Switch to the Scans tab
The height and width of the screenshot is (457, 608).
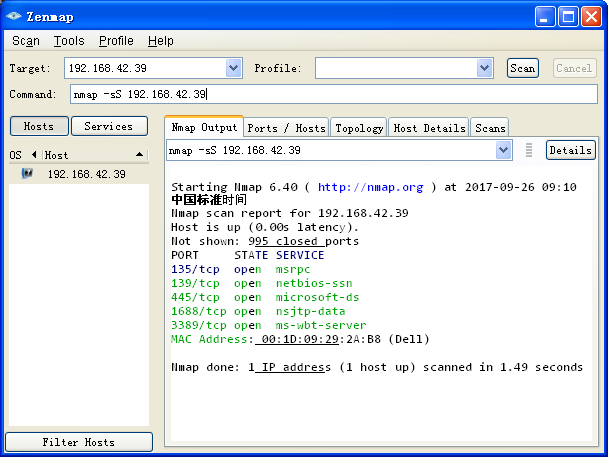[x=490, y=128]
